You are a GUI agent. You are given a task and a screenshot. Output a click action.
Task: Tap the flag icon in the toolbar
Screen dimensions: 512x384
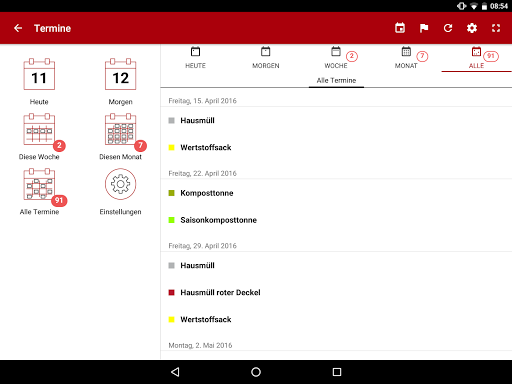point(424,28)
